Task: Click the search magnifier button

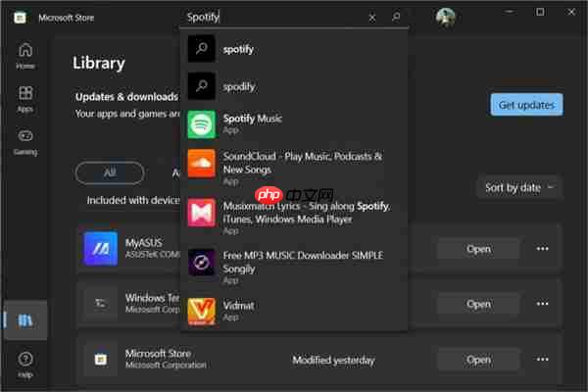Action: coord(396,17)
